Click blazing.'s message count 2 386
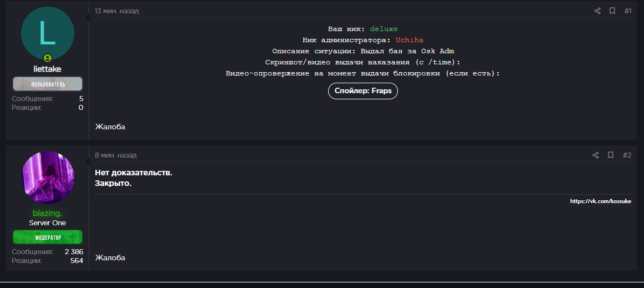Viewport: 644px width, 288px height. (x=74, y=252)
